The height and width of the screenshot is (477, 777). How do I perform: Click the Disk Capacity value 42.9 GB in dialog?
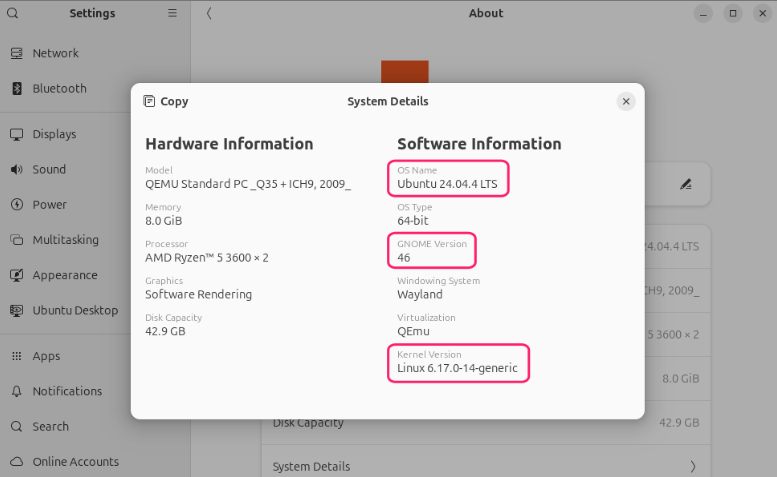point(165,331)
